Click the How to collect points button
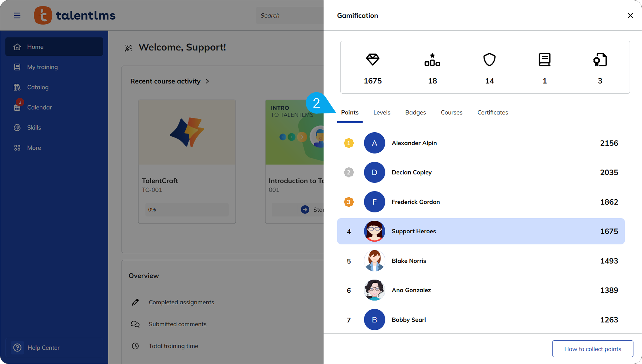The height and width of the screenshot is (364, 642). click(593, 349)
